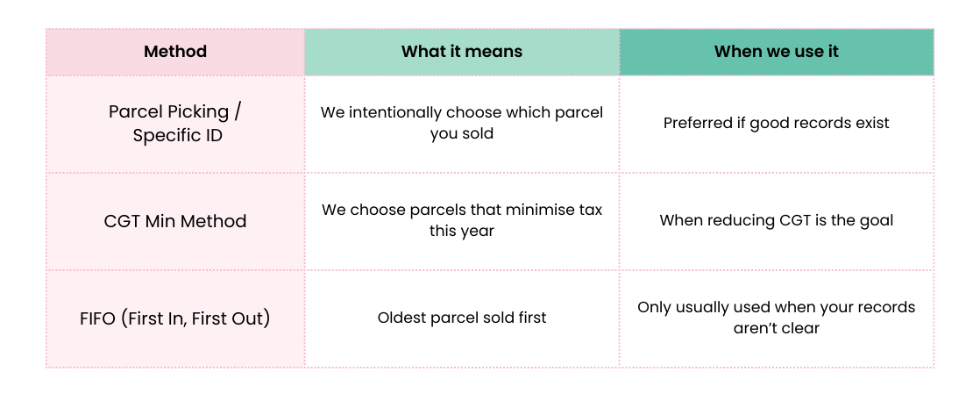Click the intentionally choose which parcel description
The width and height of the screenshot is (980, 393).
tap(462, 112)
